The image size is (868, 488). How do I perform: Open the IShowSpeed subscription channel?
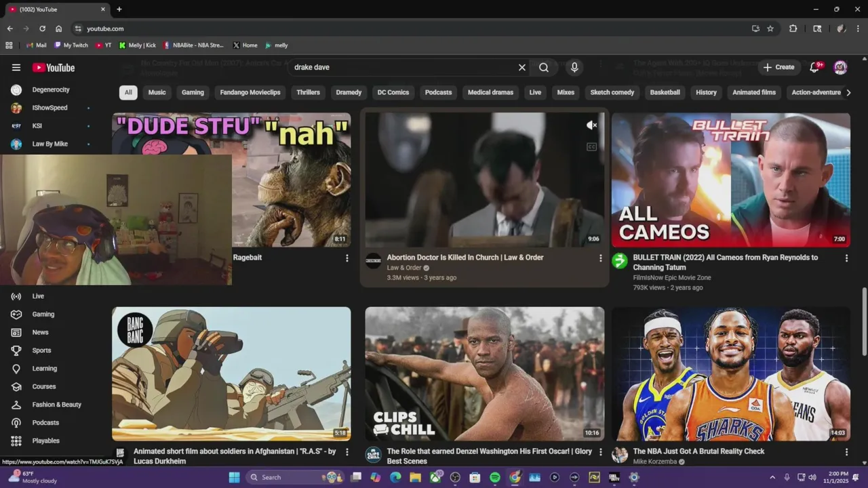coord(51,108)
